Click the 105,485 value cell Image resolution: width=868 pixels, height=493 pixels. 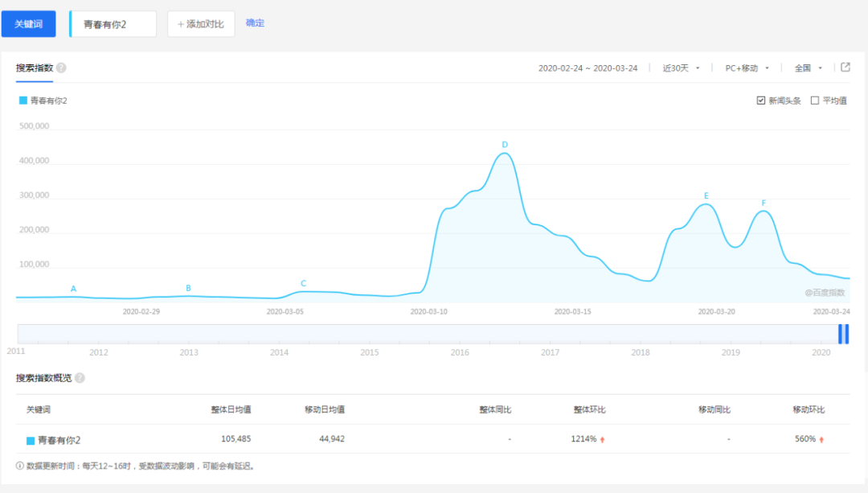(x=235, y=439)
